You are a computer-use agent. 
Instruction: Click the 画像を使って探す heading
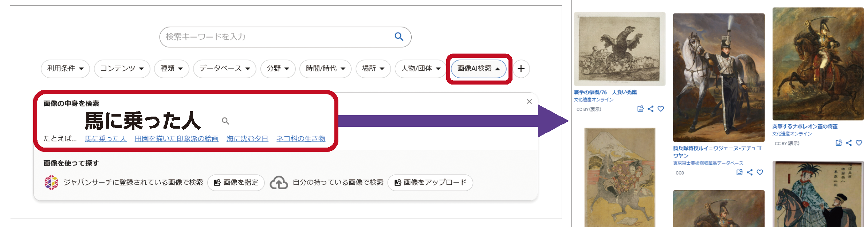pyautogui.click(x=71, y=163)
